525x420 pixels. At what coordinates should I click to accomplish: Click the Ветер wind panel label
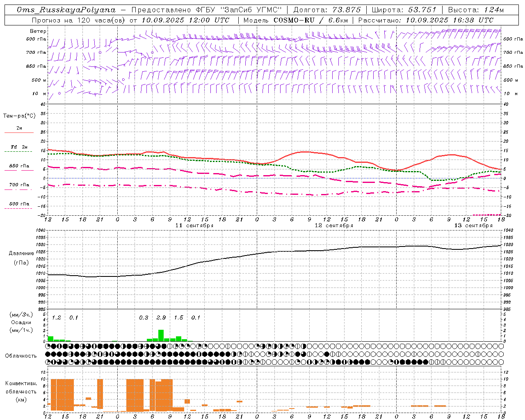pyautogui.click(x=38, y=31)
